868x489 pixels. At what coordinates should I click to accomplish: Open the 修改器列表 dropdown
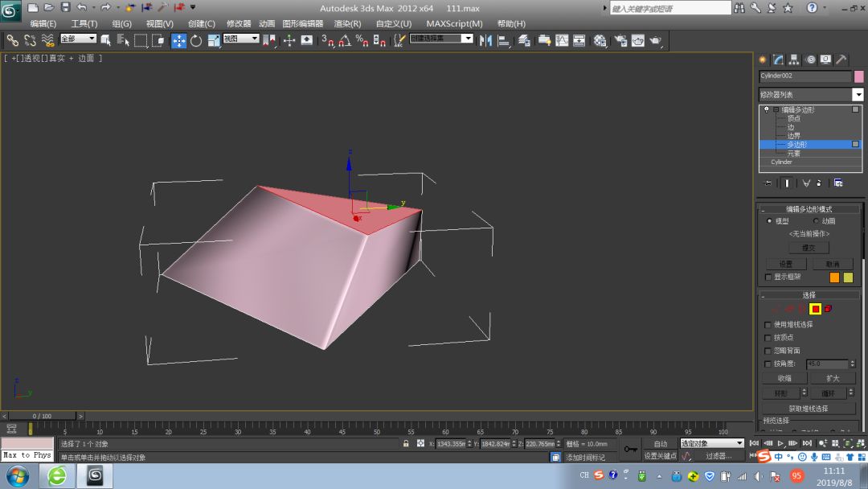pyautogui.click(x=858, y=95)
